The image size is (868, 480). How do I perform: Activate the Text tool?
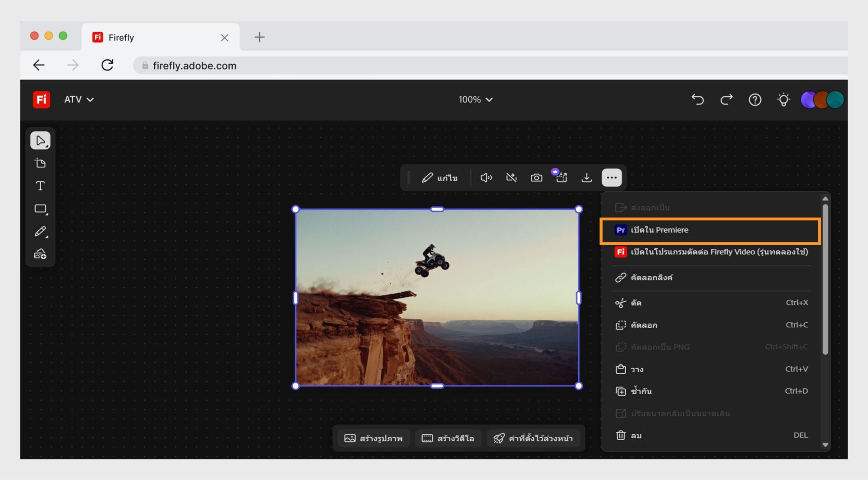[x=40, y=185]
